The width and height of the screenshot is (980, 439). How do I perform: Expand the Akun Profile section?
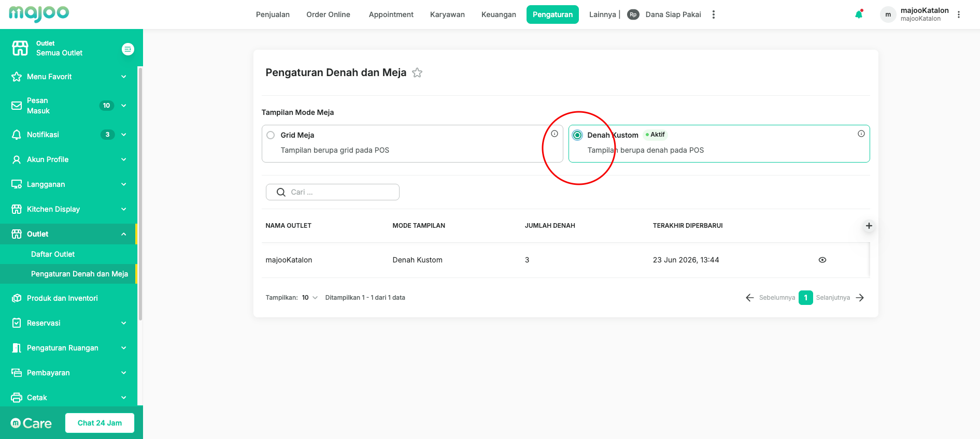pyautogui.click(x=124, y=159)
